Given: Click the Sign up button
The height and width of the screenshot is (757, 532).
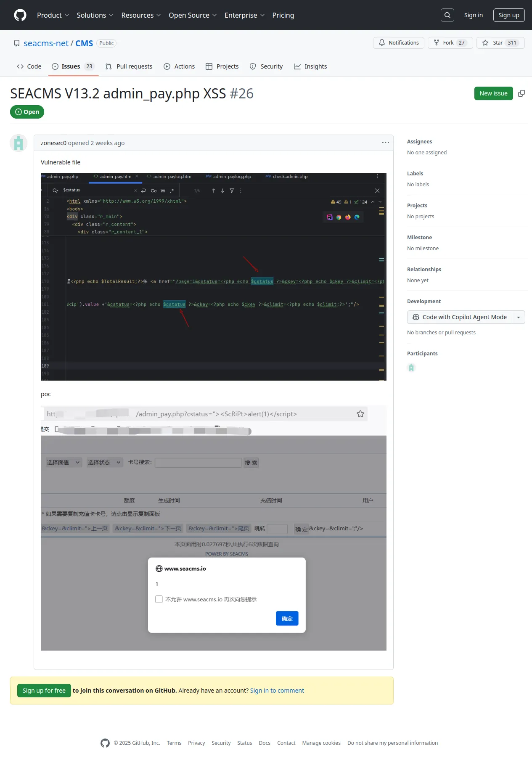Looking at the screenshot, I should click(509, 15).
